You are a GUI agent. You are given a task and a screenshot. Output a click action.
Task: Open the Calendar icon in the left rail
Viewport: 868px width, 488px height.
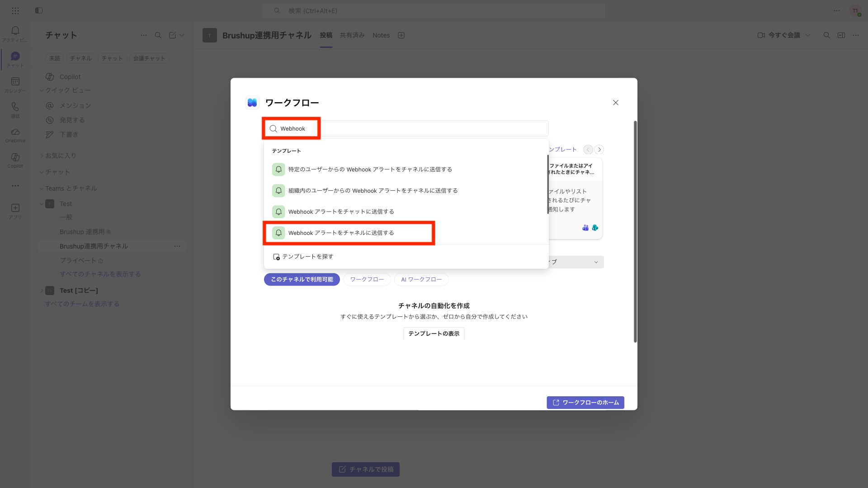(15, 84)
